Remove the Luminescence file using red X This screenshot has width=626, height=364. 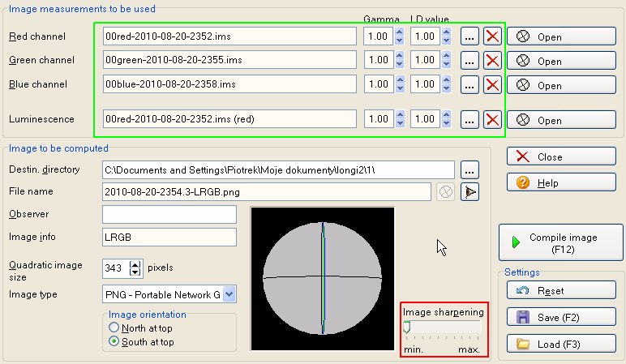[491, 120]
